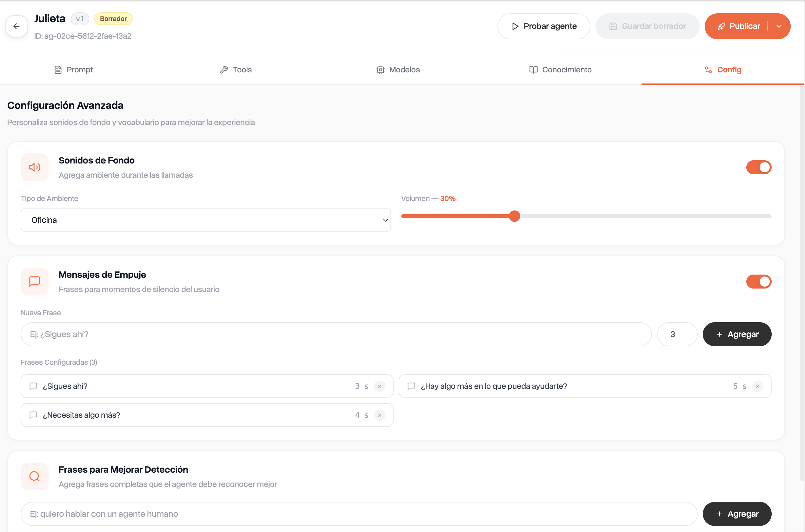The height and width of the screenshot is (532, 805).
Task: Click the bubble icon beside ¿Sigues ahí?
Action: tap(33, 386)
